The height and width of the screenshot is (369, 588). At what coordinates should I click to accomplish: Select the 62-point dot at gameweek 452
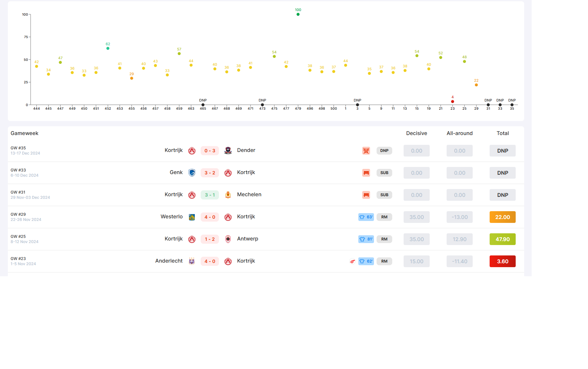point(108,48)
